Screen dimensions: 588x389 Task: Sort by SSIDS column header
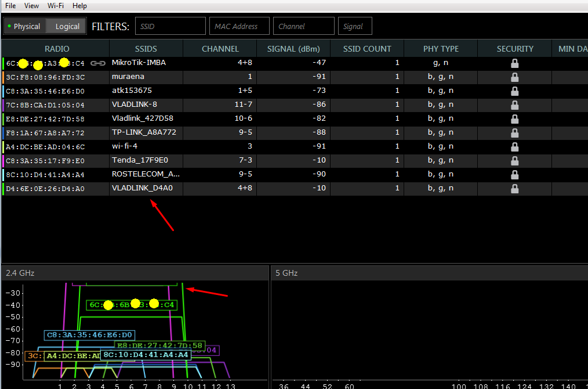(x=146, y=49)
